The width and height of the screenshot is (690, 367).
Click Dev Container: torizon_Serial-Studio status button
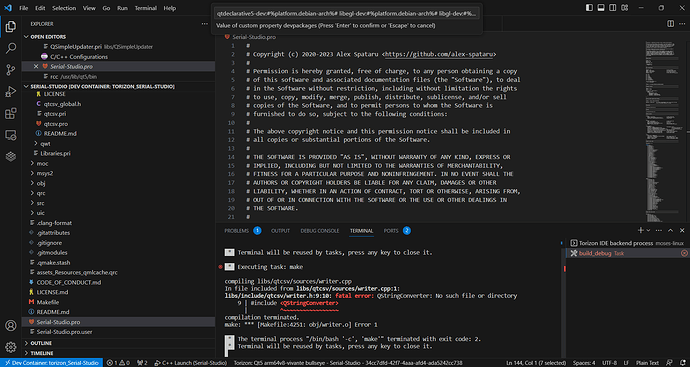(x=51, y=363)
